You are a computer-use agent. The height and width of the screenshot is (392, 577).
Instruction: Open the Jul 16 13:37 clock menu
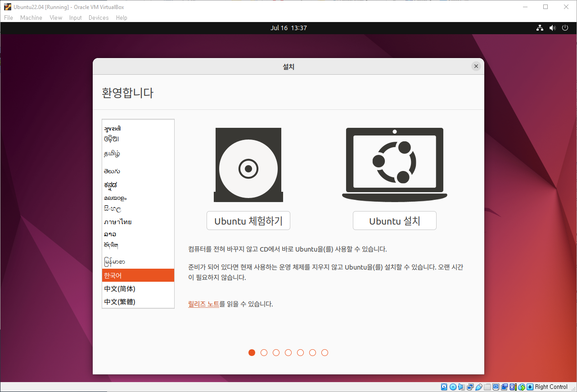288,28
